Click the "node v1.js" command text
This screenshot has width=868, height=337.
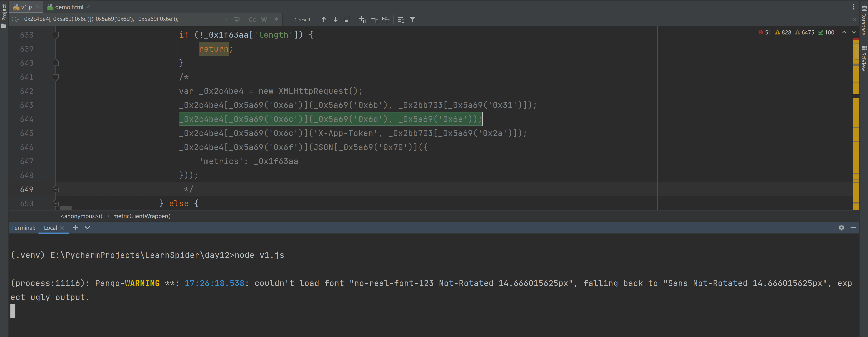[260, 255]
